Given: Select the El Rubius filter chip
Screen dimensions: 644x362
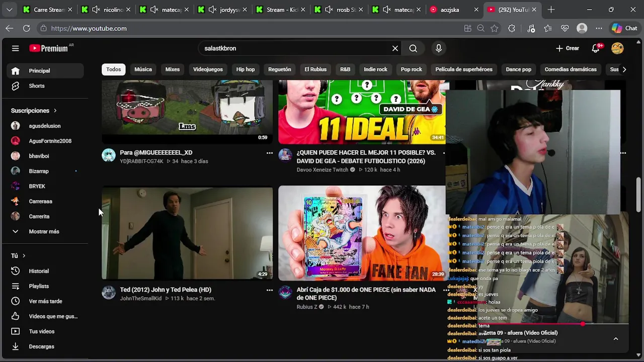Looking at the screenshot, I should click(315, 69).
